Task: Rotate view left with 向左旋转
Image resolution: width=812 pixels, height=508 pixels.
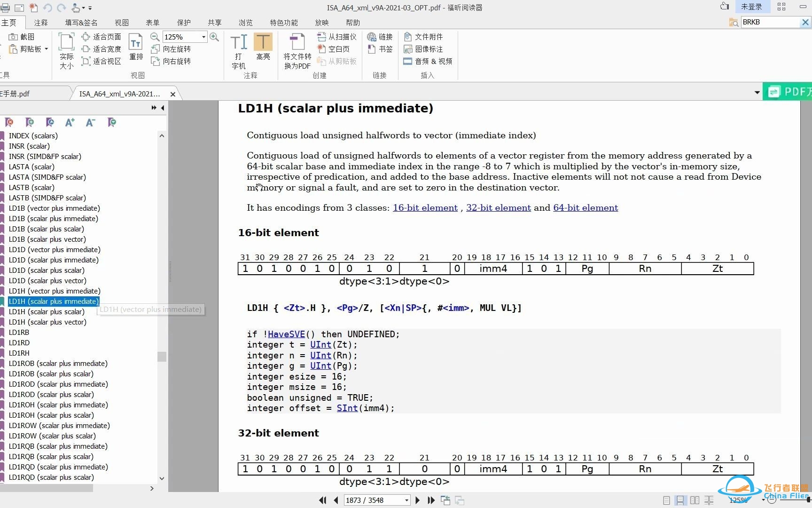Action: tap(171, 49)
